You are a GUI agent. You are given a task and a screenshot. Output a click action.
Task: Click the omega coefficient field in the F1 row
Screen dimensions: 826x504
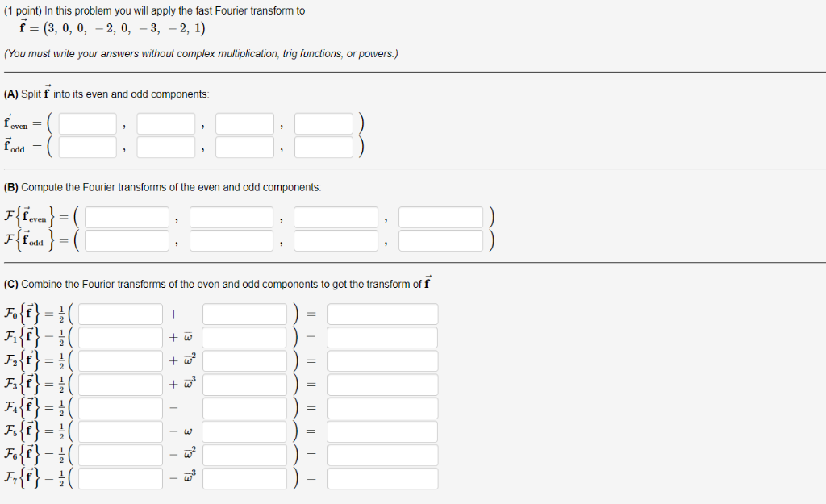click(245, 337)
